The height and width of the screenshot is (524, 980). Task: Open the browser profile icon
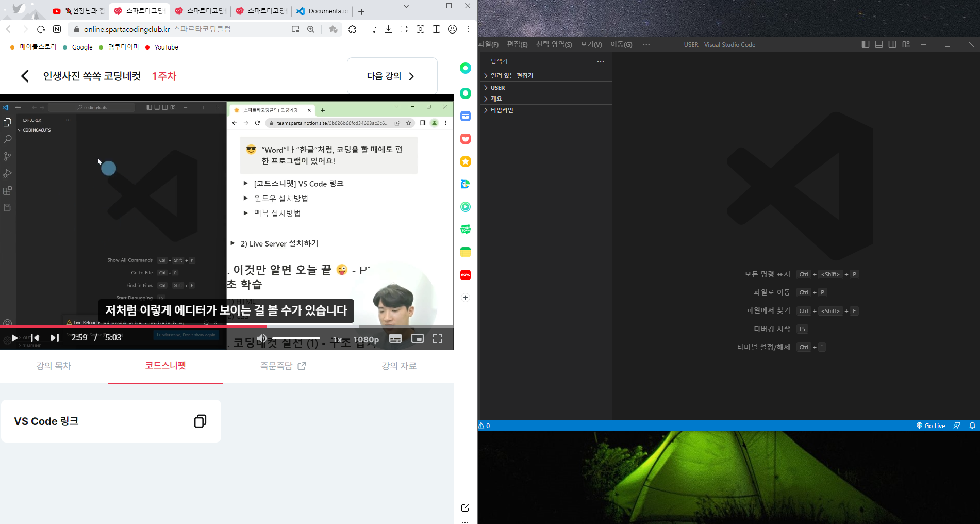click(453, 29)
